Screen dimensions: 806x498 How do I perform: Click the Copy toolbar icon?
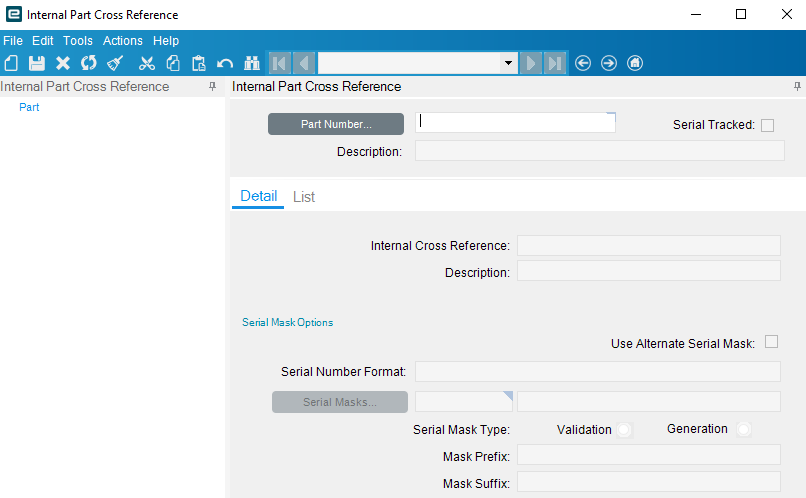pos(173,63)
